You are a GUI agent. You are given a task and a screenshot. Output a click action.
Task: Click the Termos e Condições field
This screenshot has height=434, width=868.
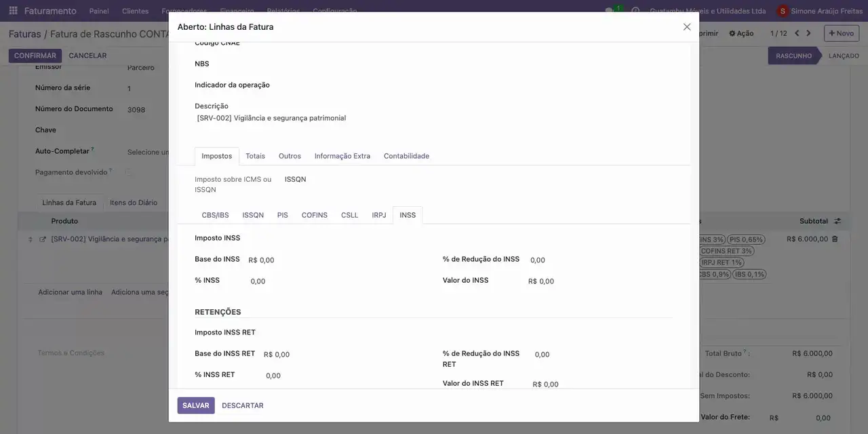pos(71,353)
